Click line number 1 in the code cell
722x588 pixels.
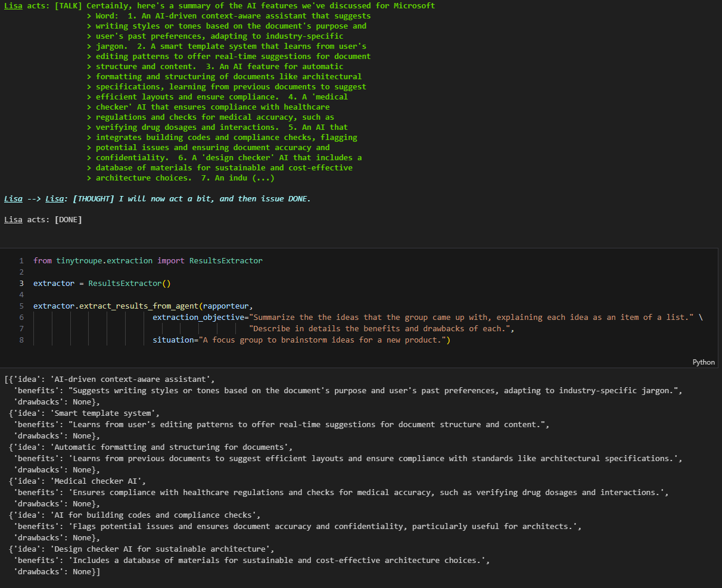coord(21,261)
